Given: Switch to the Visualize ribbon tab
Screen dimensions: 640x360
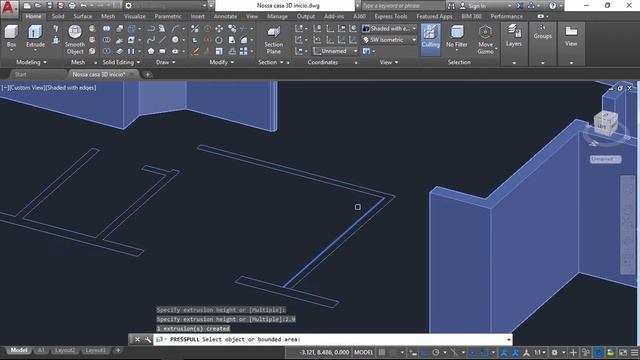Looking at the screenshot, I should (x=135, y=16).
